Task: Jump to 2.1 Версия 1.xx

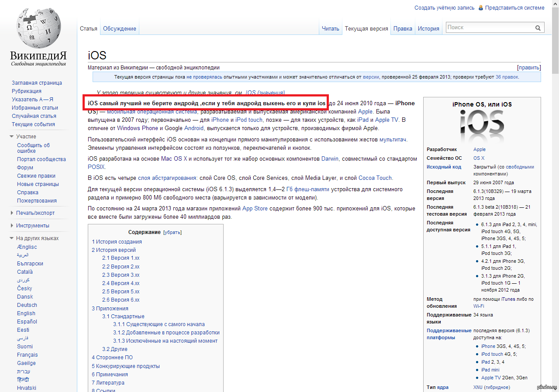Action: pyautogui.click(x=121, y=258)
